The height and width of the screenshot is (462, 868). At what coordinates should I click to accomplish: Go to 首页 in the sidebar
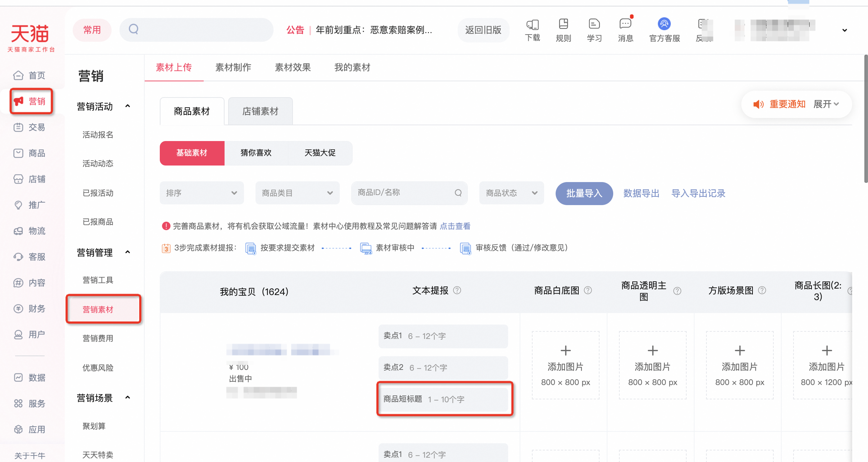pyautogui.click(x=30, y=76)
